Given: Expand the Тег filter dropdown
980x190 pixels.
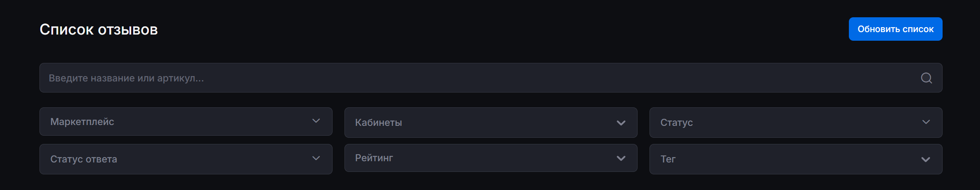Looking at the screenshot, I should (796, 159).
